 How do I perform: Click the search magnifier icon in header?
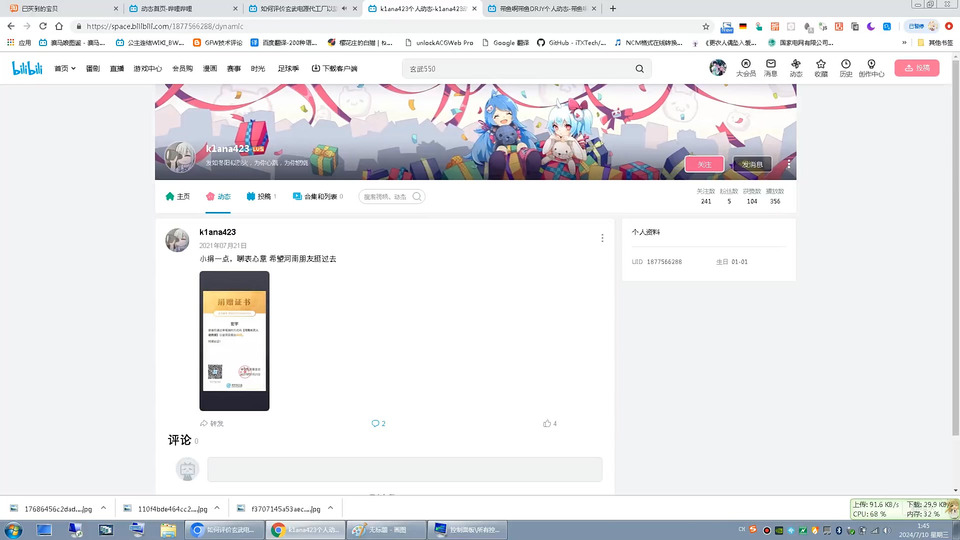pos(640,69)
